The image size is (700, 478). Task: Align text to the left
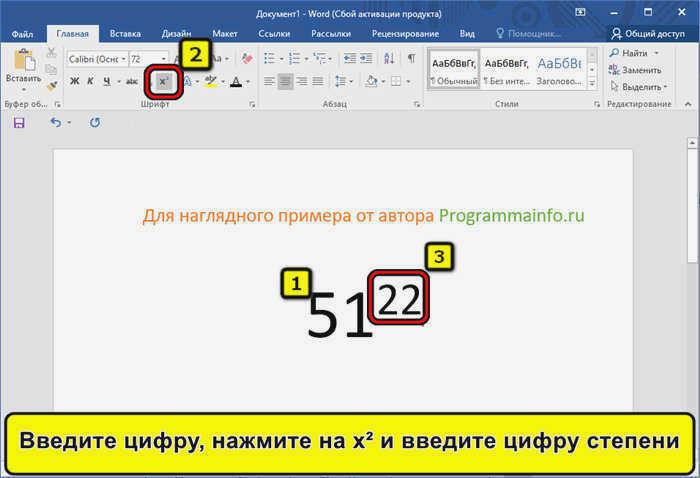tap(269, 81)
